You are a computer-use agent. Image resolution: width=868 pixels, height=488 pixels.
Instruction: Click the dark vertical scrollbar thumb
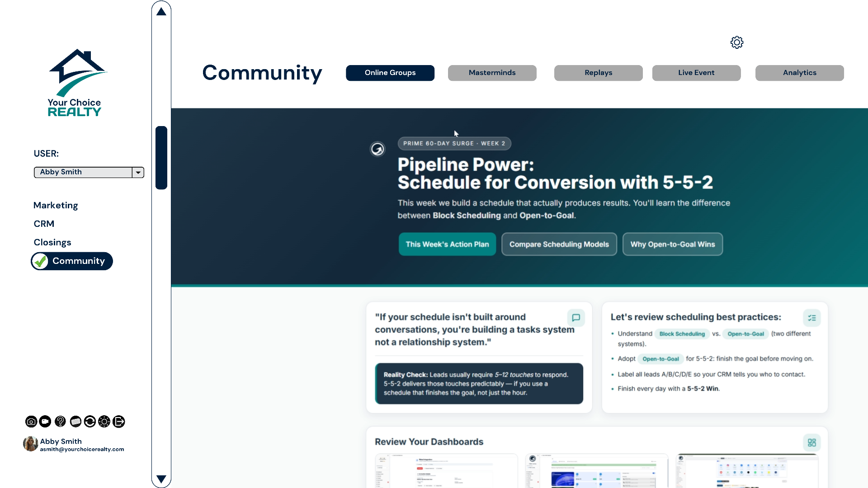pos(161,158)
